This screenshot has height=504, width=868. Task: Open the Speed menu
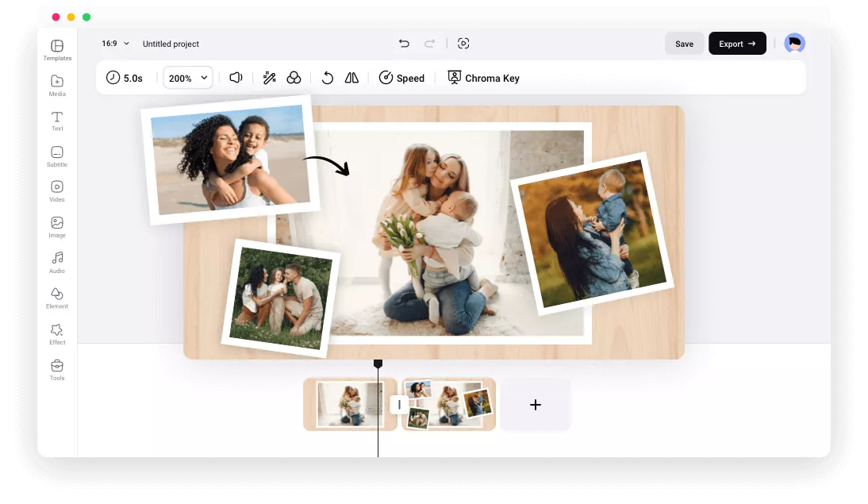pos(401,78)
